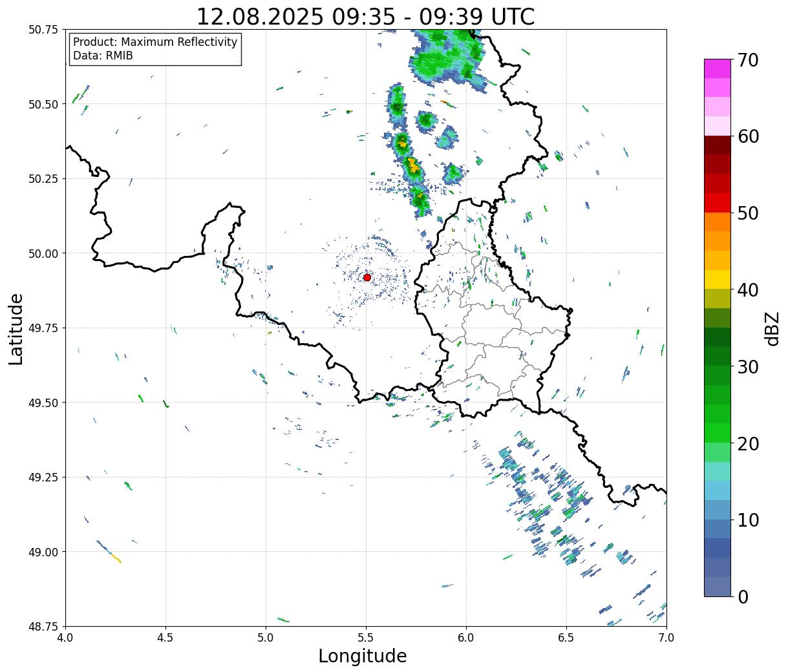Click the light blue colorbar swatch near 15
This screenshot has width=788, height=672.
(718, 491)
